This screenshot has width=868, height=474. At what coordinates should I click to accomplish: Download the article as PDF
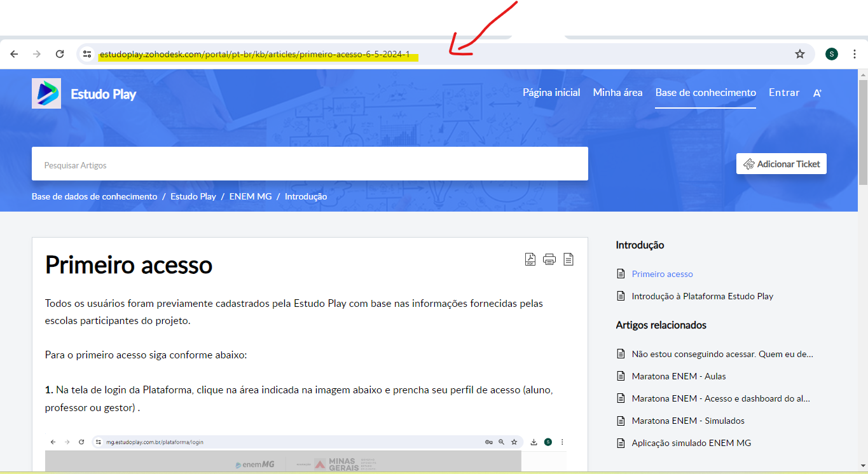530,259
